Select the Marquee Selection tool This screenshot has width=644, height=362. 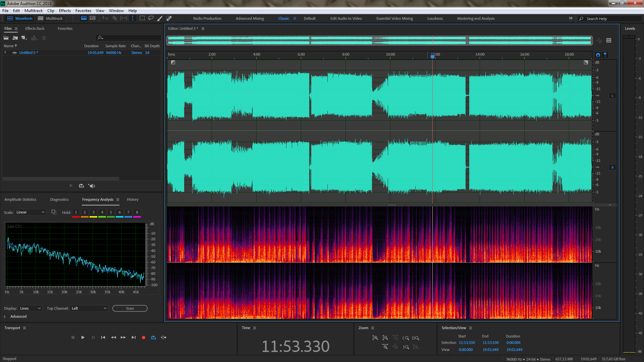tap(142, 18)
